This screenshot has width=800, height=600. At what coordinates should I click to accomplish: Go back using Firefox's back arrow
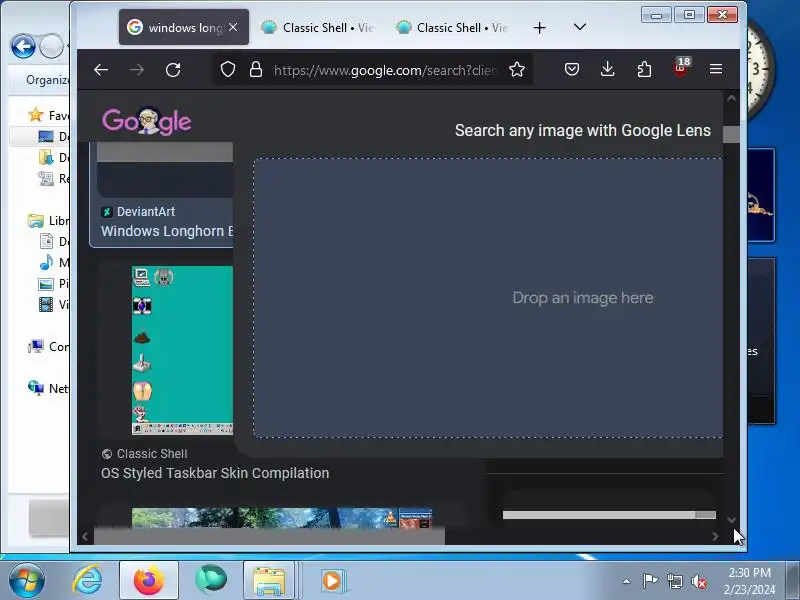click(x=101, y=70)
